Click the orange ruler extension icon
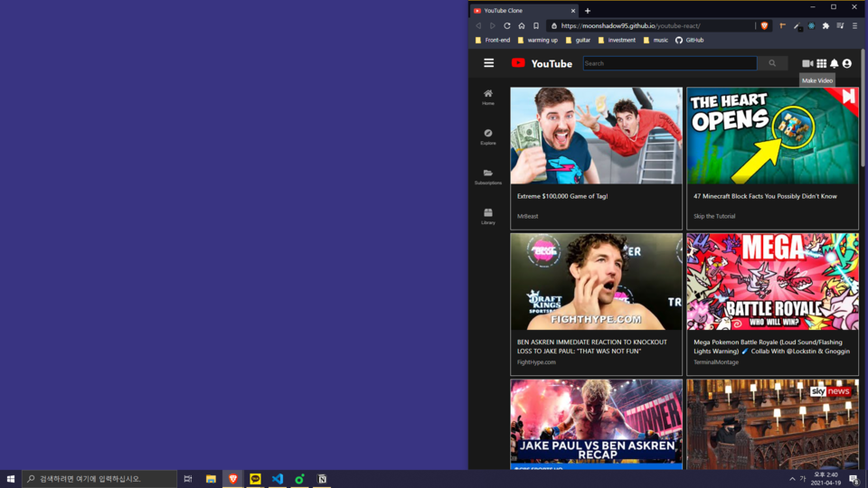The width and height of the screenshot is (868, 488). tap(783, 25)
